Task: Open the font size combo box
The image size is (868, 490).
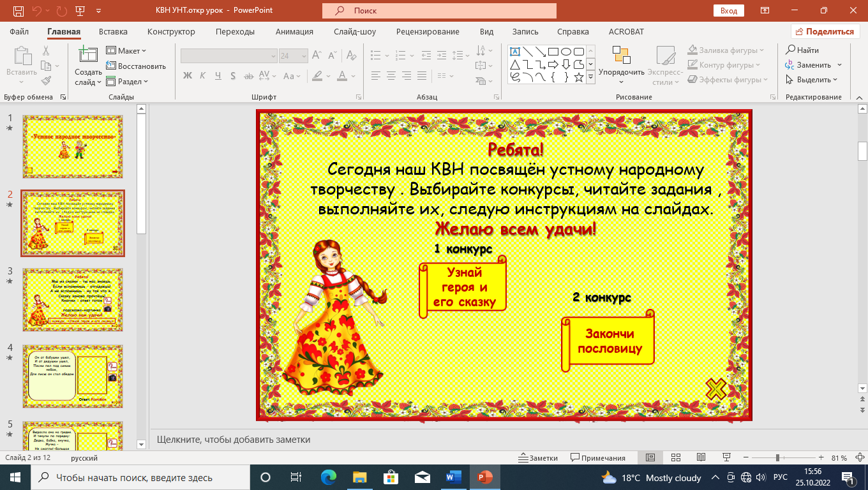Action: tap(292, 56)
